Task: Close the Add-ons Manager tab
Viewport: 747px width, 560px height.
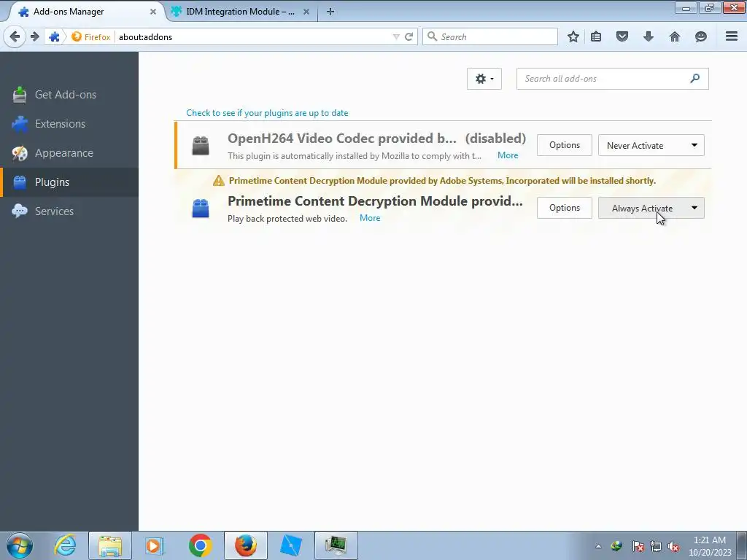Action: coord(153,12)
